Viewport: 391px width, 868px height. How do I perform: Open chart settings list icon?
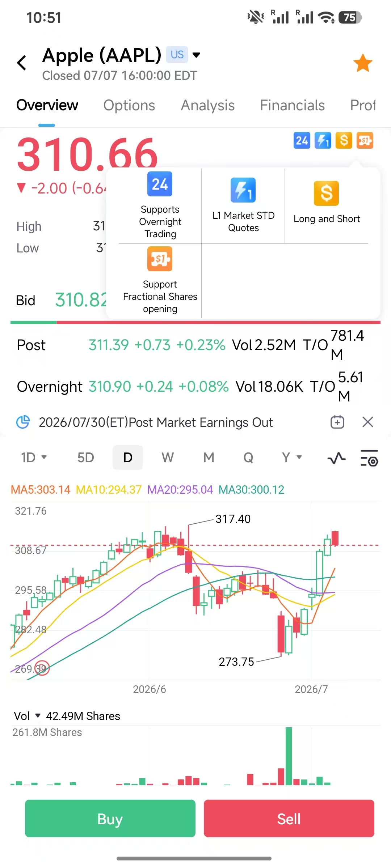(x=369, y=458)
